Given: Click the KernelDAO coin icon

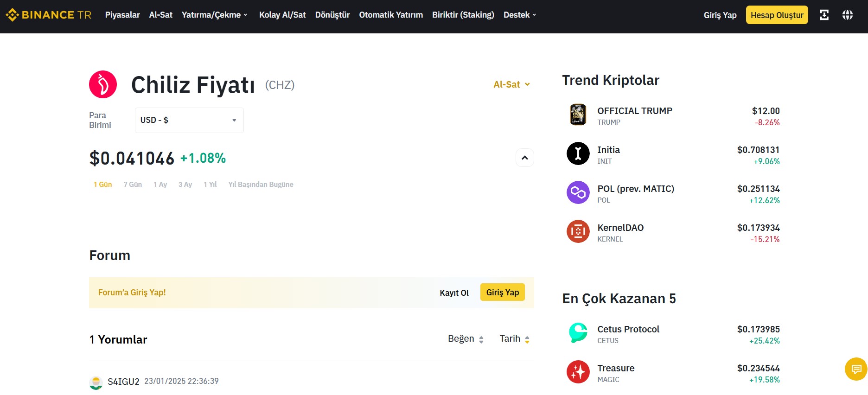Looking at the screenshot, I should (x=578, y=231).
